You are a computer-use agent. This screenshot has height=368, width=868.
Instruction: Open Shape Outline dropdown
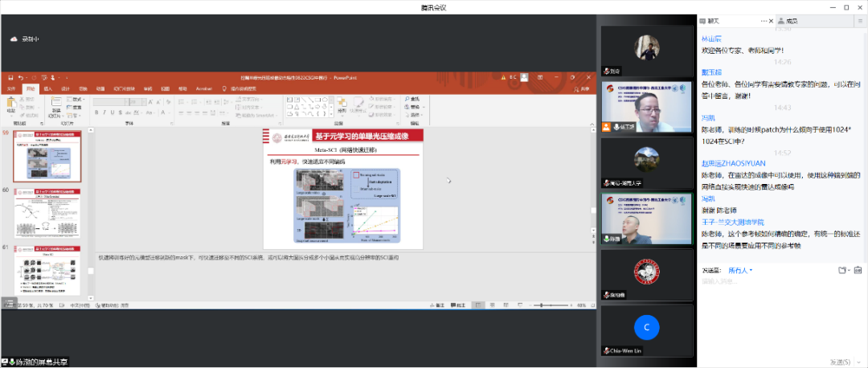(x=382, y=106)
